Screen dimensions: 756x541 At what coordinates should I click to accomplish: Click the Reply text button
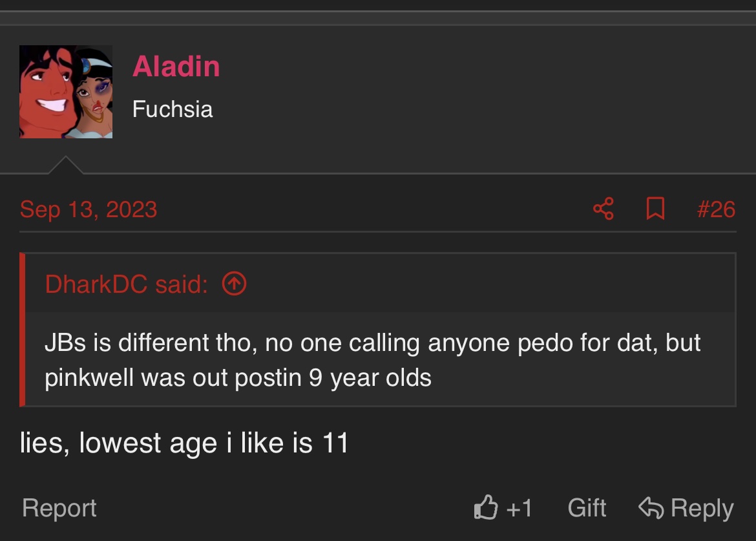(x=702, y=508)
